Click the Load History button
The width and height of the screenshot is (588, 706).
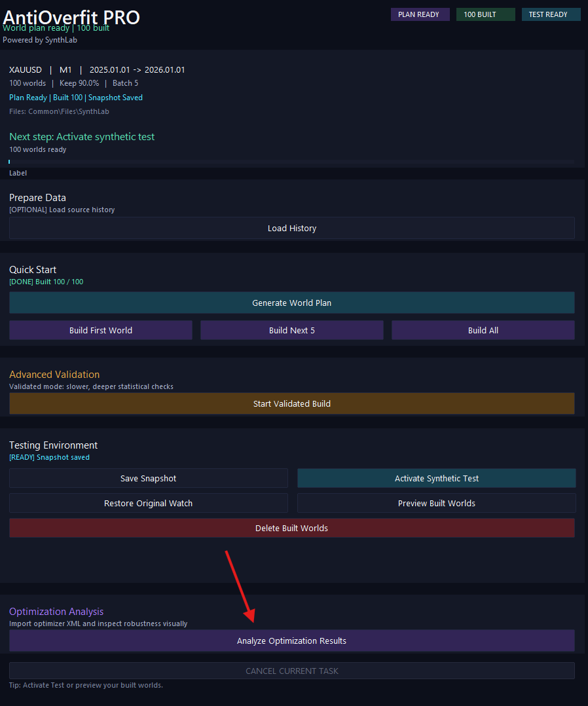[291, 228]
